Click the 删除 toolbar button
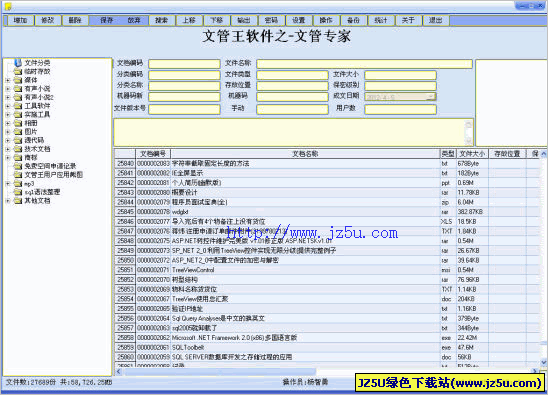The width and height of the screenshot is (548, 395). coord(75,21)
